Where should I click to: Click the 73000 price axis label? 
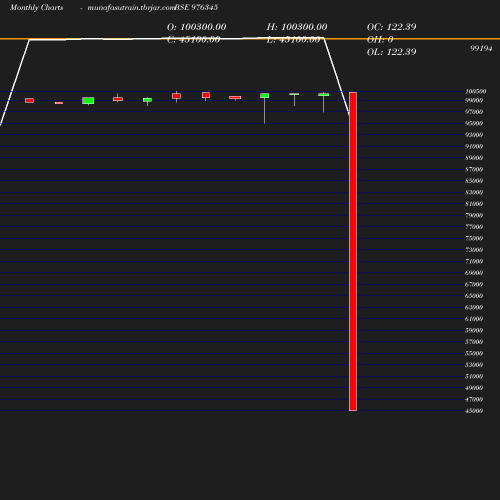tap(474, 250)
